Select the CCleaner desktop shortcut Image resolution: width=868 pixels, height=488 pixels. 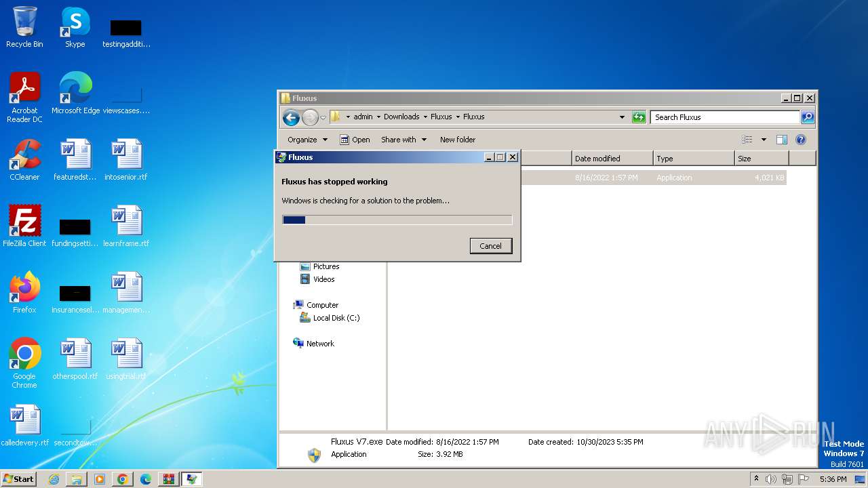tap(24, 160)
